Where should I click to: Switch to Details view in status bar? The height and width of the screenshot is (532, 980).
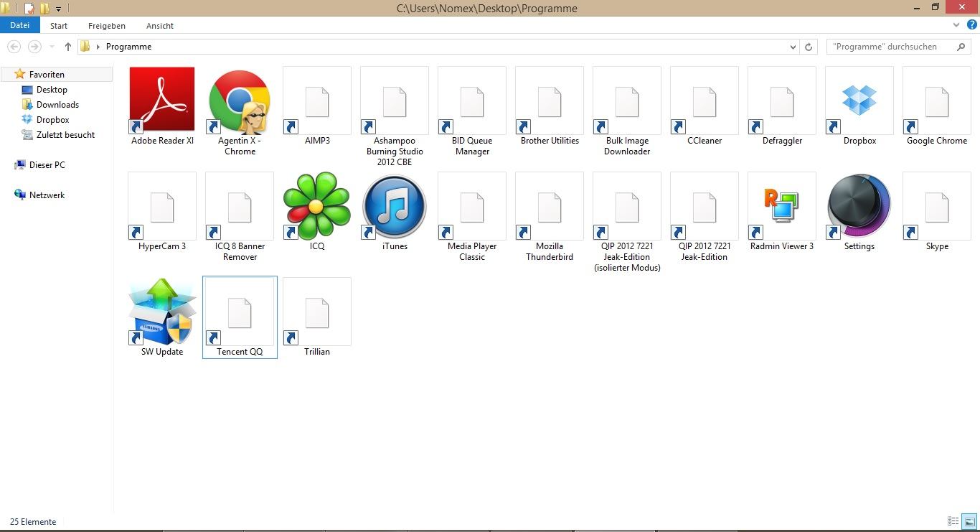click(x=953, y=522)
